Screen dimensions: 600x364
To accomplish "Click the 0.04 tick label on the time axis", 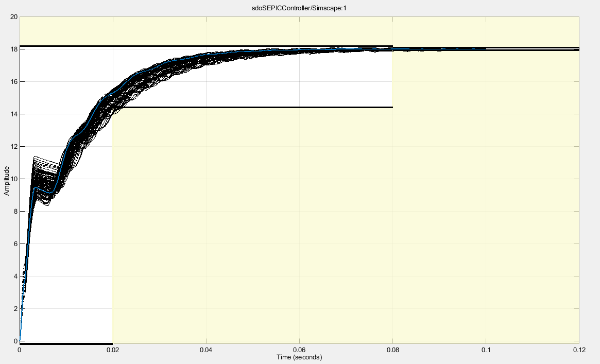I will pos(206,350).
